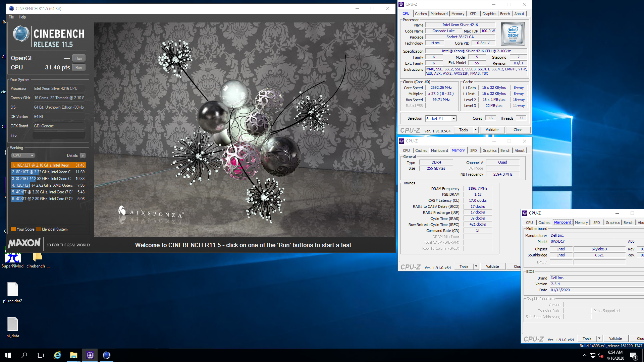Click the MAXON logo
The image size is (644, 362).
(24, 243)
